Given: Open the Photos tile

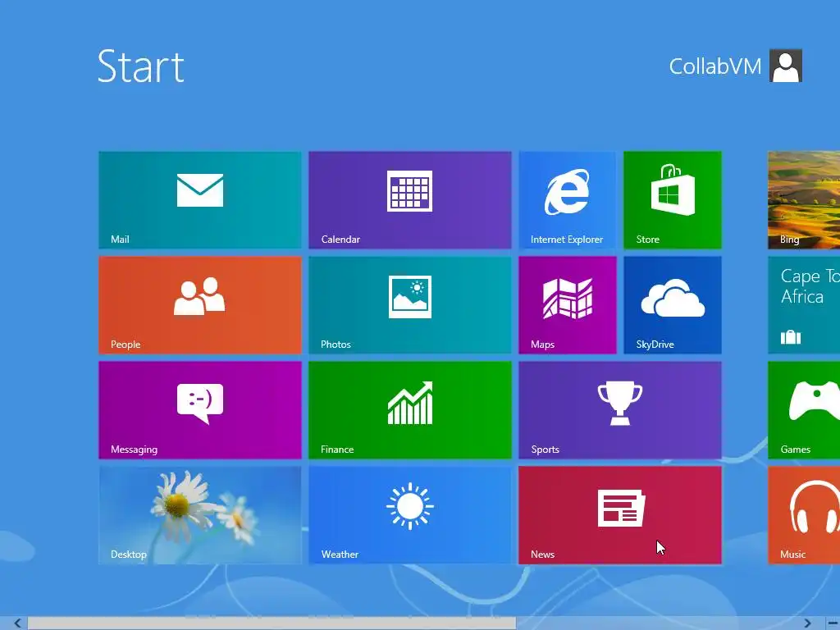Looking at the screenshot, I should click(410, 305).
